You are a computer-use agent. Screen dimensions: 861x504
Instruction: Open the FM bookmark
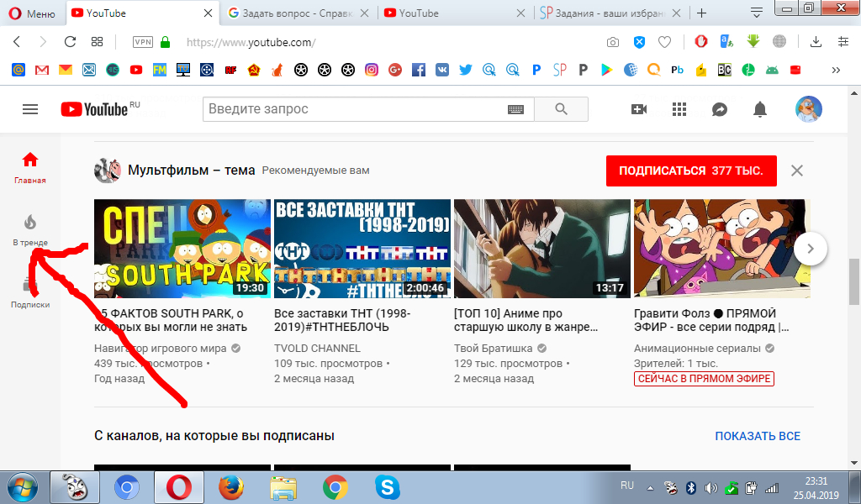160,70
